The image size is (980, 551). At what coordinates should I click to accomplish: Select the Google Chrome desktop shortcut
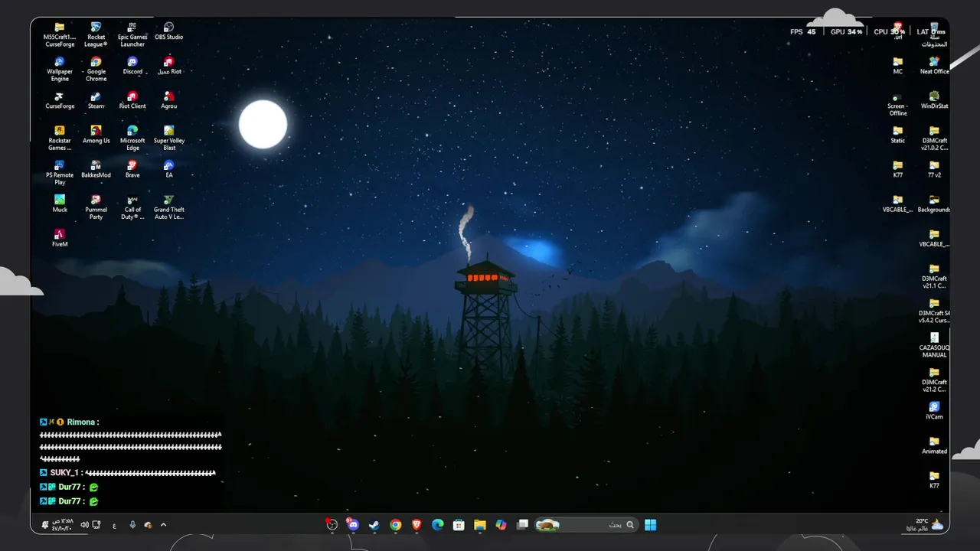click(96, 69)
